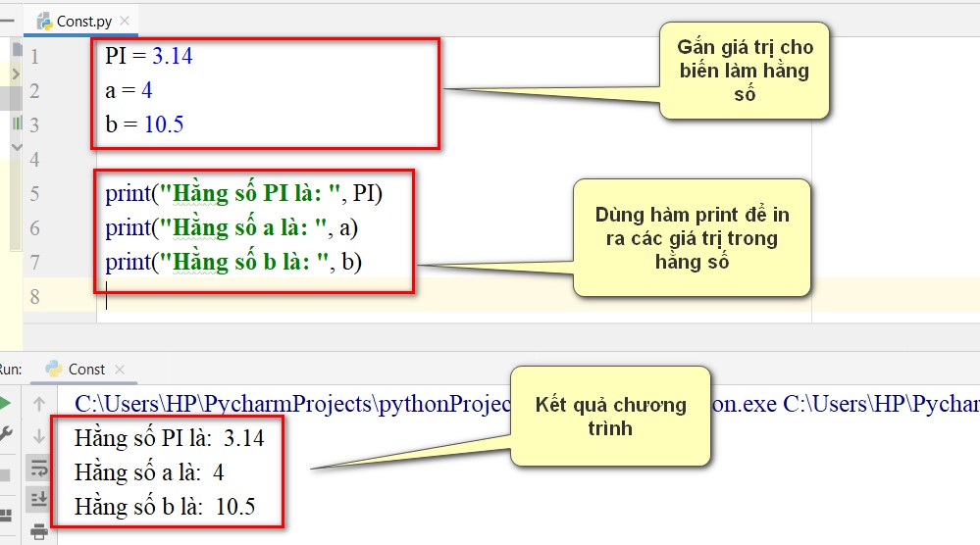Stop the process with the grey square
980x545 pixels.
coord(4,475)
